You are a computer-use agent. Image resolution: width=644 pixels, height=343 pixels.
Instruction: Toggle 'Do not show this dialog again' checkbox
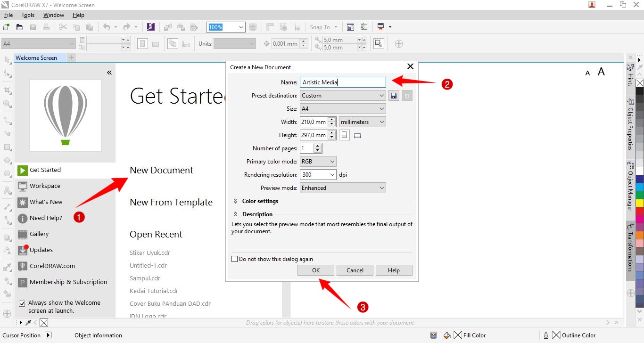(234, 259)
